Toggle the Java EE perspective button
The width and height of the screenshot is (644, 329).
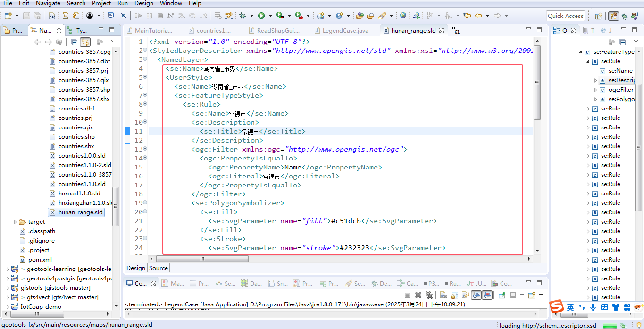(x=613, y=16)
